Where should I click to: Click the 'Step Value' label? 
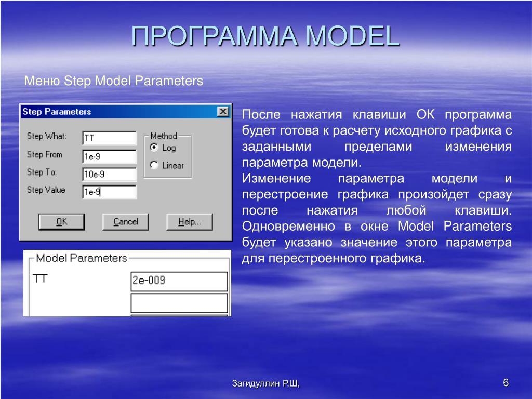coord(46,190)
